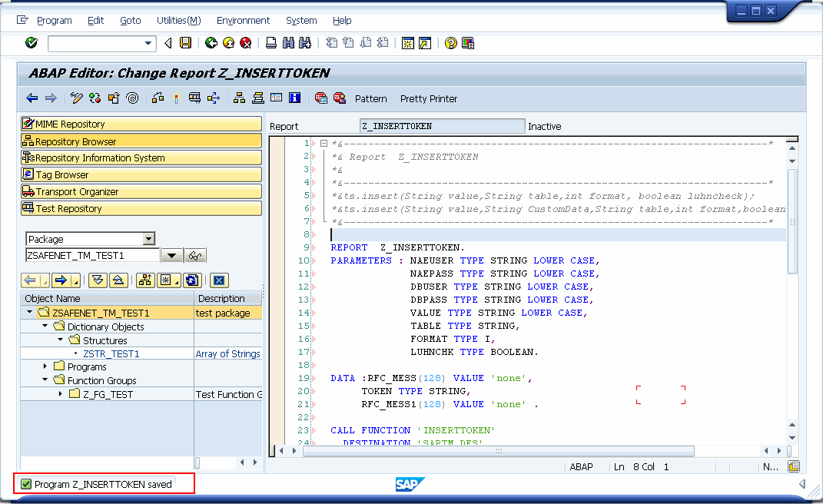Image resolution: width=823 pixels, height=504 pixels.
Task: Click the Activate matchstick icon
Action: 177,98
